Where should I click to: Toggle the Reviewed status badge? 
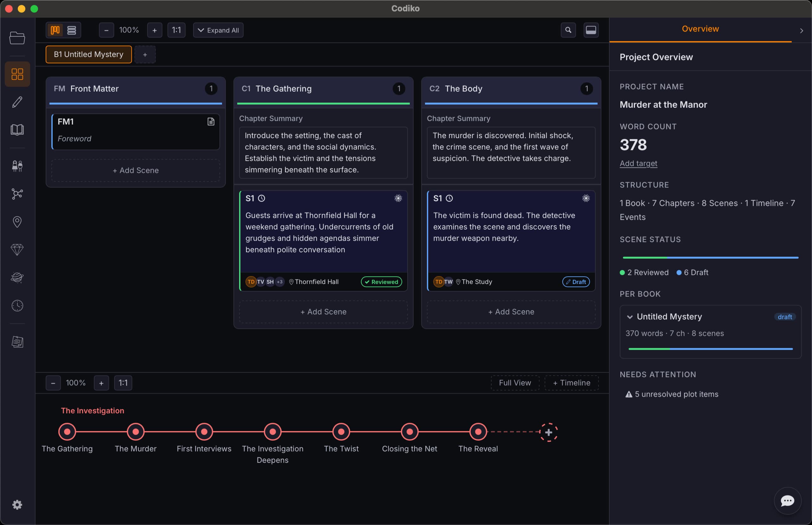pyautogui.click(x=381, y=282)
